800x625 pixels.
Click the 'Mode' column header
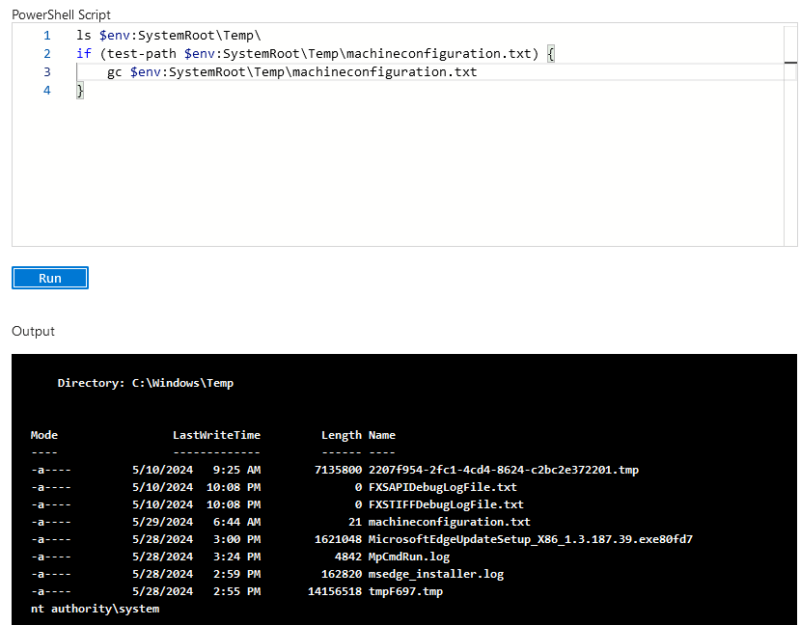pos(44,435)
